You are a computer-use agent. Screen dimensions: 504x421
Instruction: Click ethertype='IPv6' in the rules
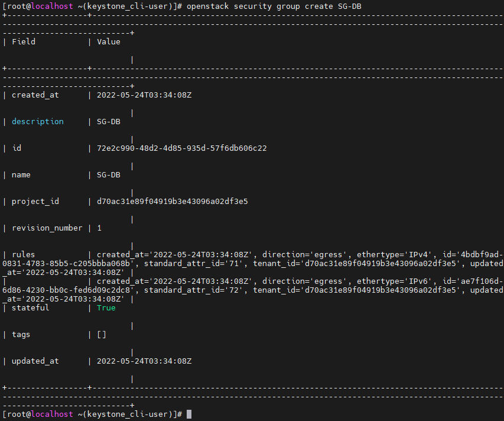click(394, 281)
